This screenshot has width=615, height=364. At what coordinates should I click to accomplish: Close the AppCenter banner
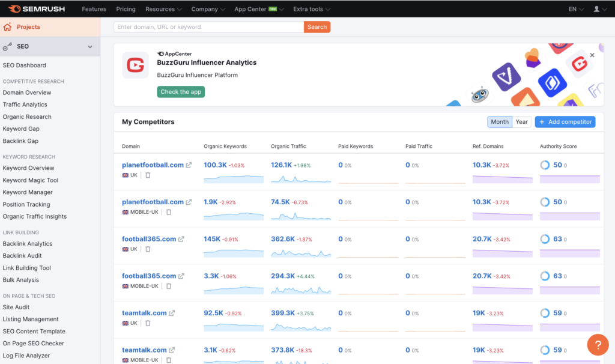592,55
